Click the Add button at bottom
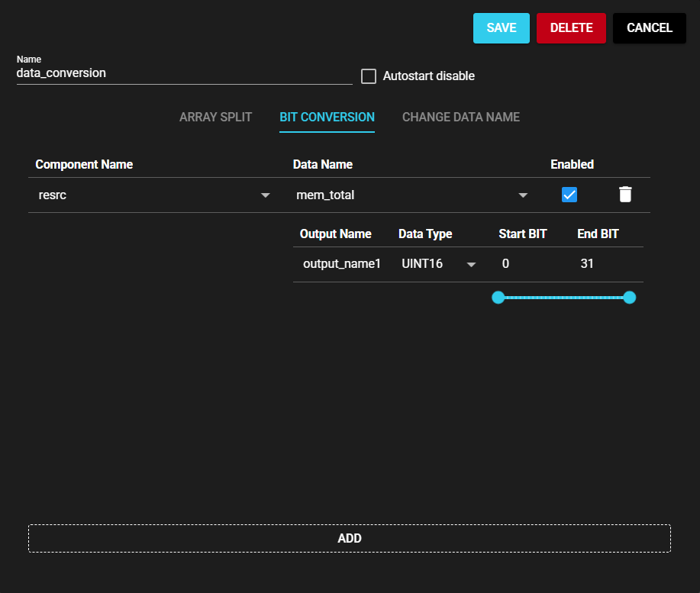The width and height of the screenshot is (700, 593). (350, 538)
